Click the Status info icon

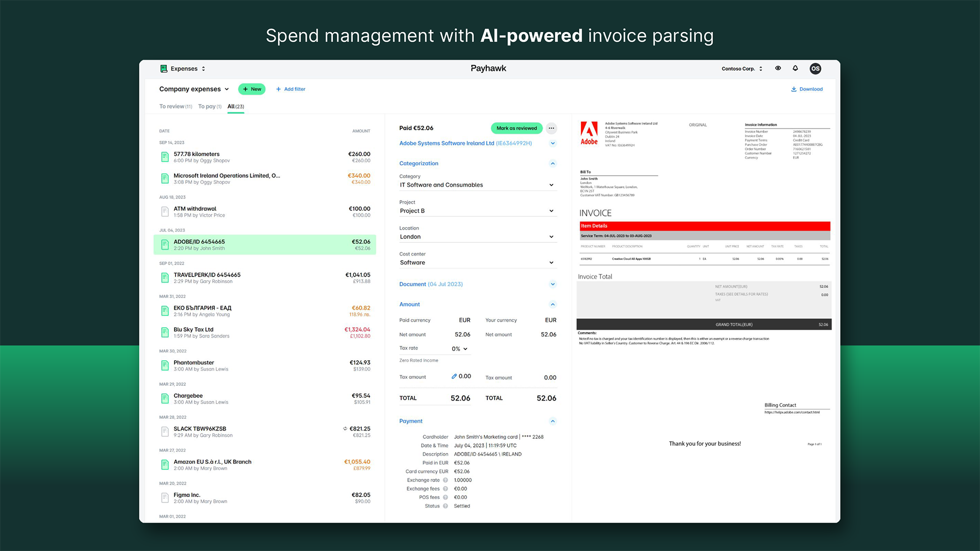[445, 506]
